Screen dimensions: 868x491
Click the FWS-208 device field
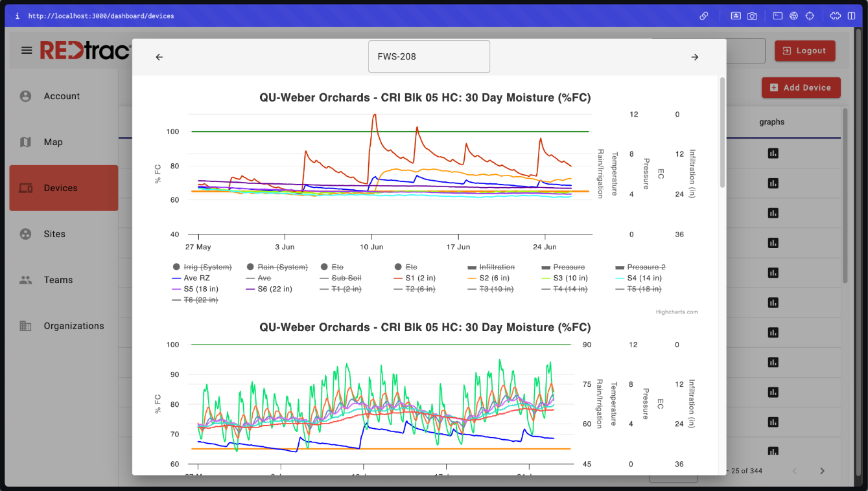(429, 56)
